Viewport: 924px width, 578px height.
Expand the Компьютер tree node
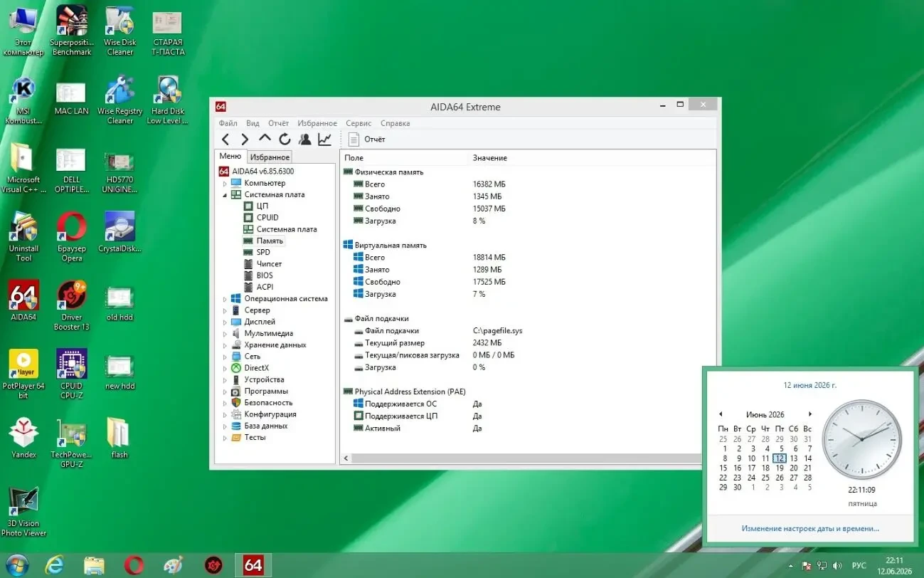(225, 183)
